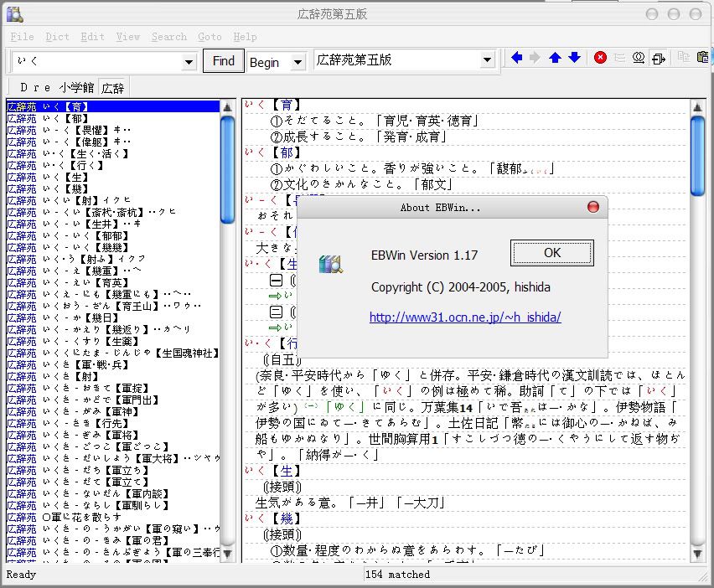
Task: Click the grayed forward arrow icon
Action: point(535,59)
